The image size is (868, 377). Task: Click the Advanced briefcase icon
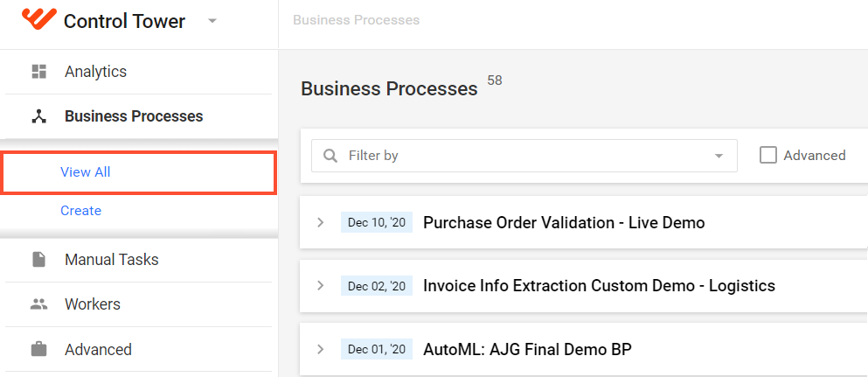point(38,349)
